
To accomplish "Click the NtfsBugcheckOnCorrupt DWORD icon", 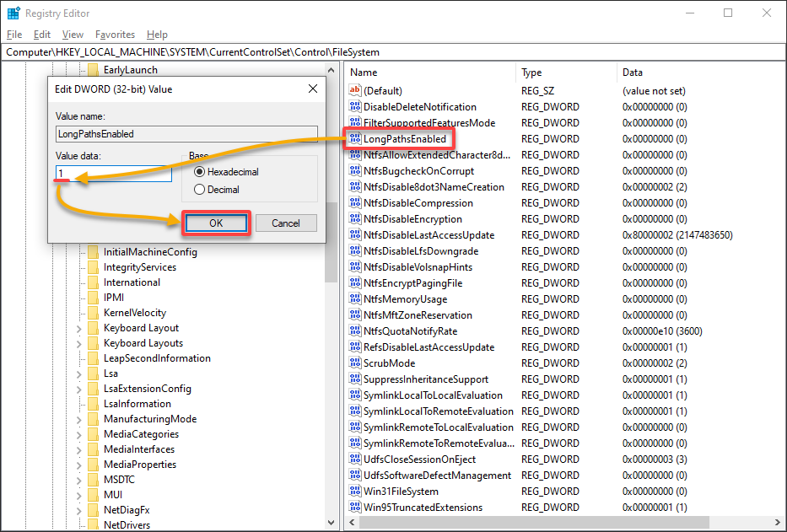I will click(x=355, y=170).
